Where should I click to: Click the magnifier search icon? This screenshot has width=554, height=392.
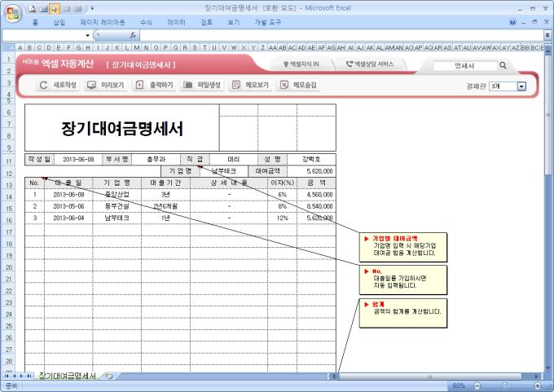click(x=503, y=65)
